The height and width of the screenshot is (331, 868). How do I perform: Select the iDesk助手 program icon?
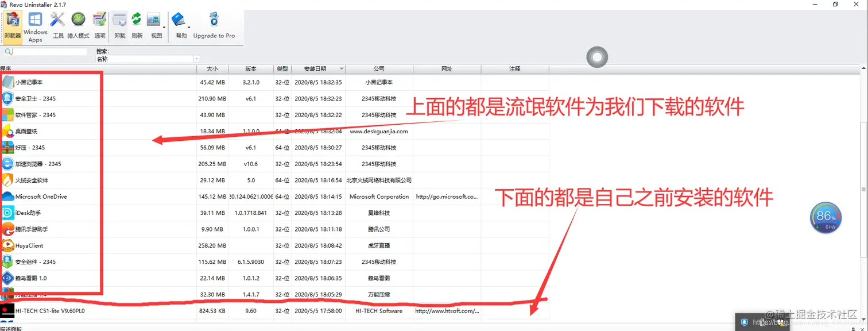[7, 213]
